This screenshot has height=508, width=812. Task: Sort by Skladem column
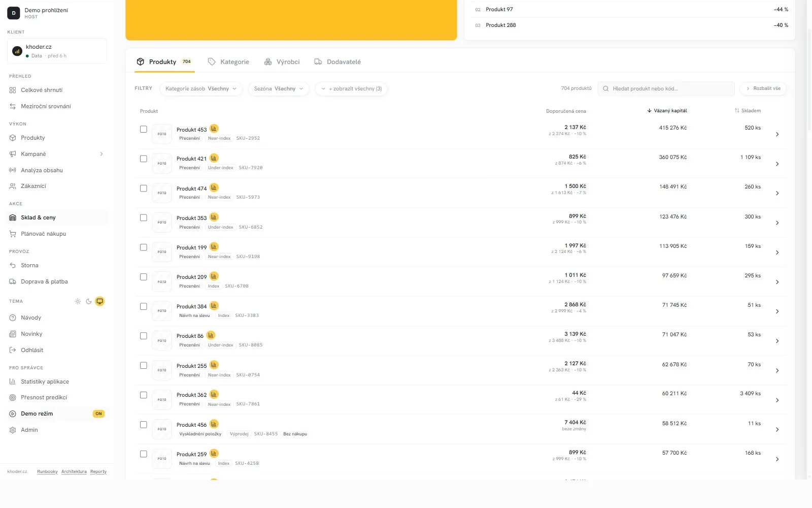[748, 110]
